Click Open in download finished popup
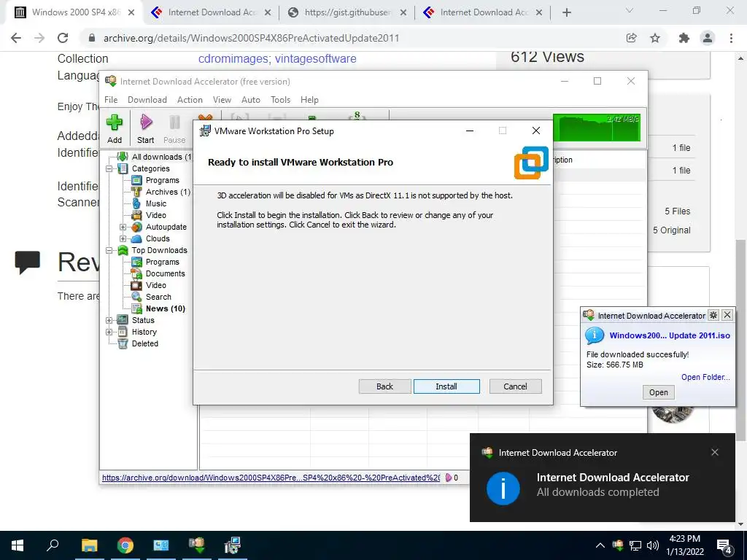The width and height of the screenshot is (747, 560). point(659,392)
